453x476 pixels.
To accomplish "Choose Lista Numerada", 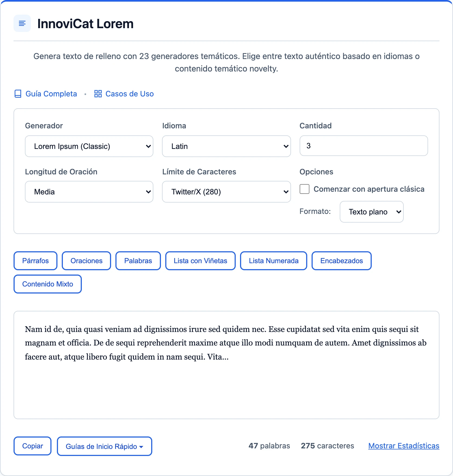I will click(274, 261).
